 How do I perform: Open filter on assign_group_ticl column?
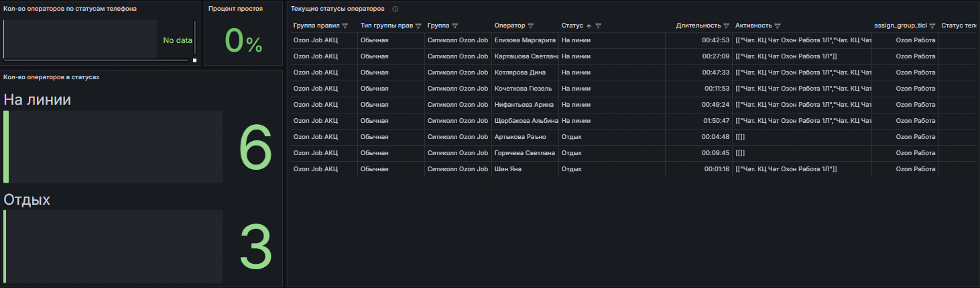tap(932, 26)
